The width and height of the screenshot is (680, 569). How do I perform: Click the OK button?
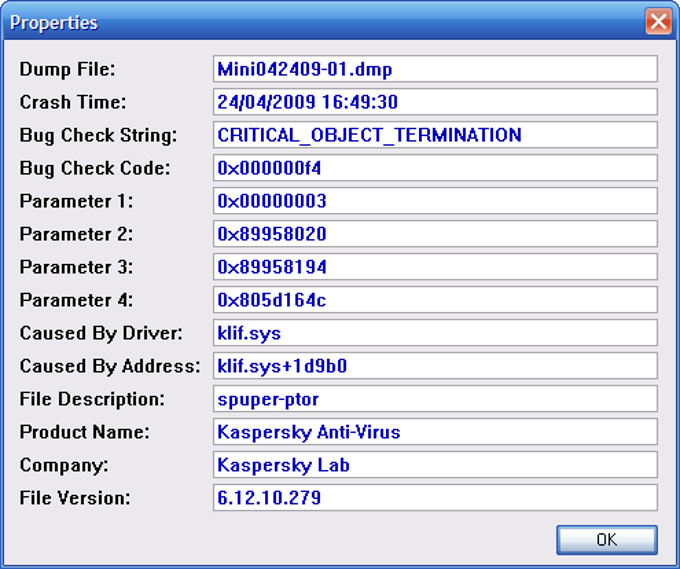(x=607, y=540)
